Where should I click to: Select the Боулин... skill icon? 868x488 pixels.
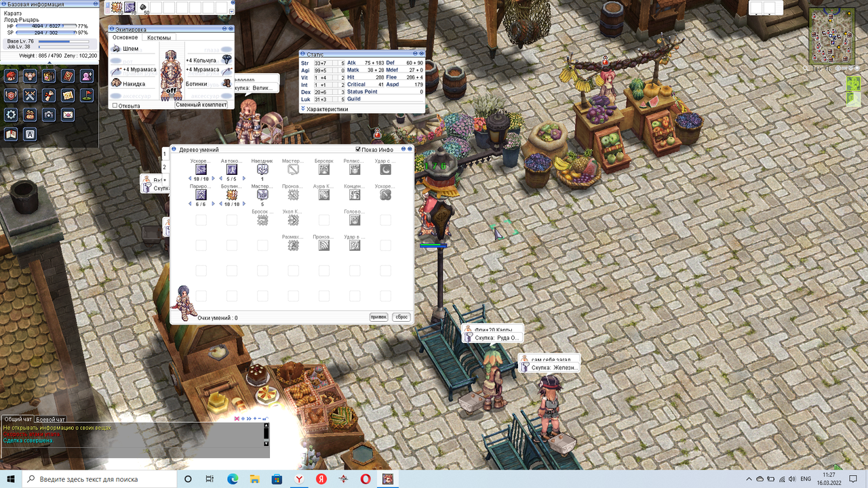pyautogui.click(x=232, y=195)
